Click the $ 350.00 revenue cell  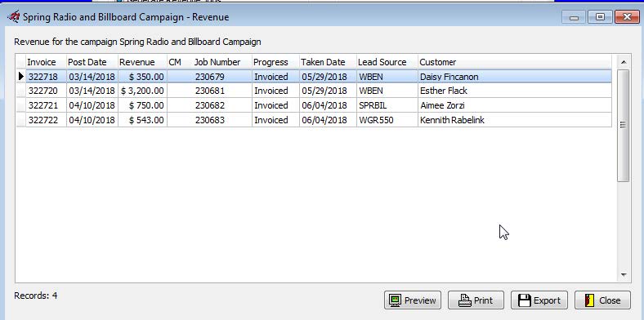tap(142, 77)
